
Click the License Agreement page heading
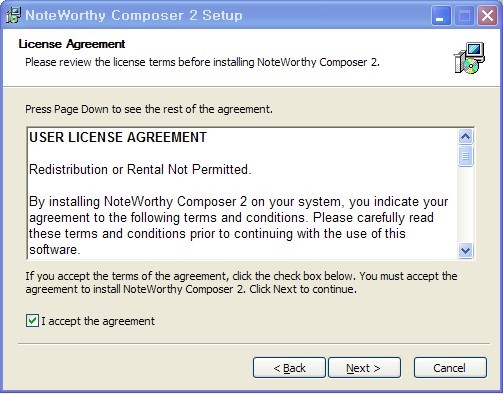72,44
